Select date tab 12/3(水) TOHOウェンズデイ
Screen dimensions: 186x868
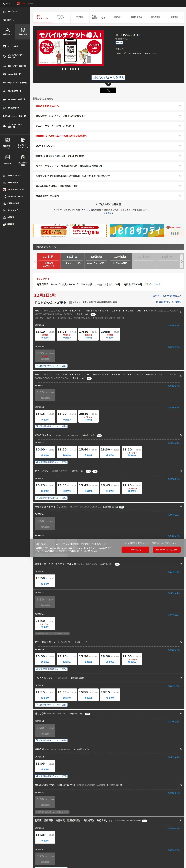click(x=96, y=261)
